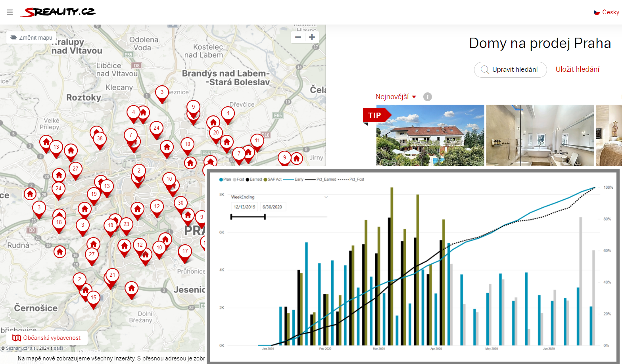Open the Česky language selector
Viewport: 622px width, 364px height.
606,12
